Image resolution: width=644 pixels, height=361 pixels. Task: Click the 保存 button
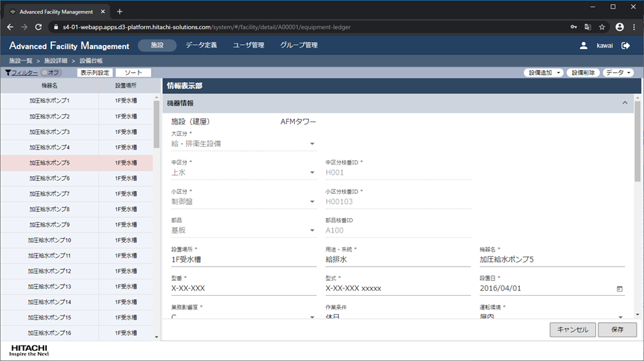[x=617, y=330]
